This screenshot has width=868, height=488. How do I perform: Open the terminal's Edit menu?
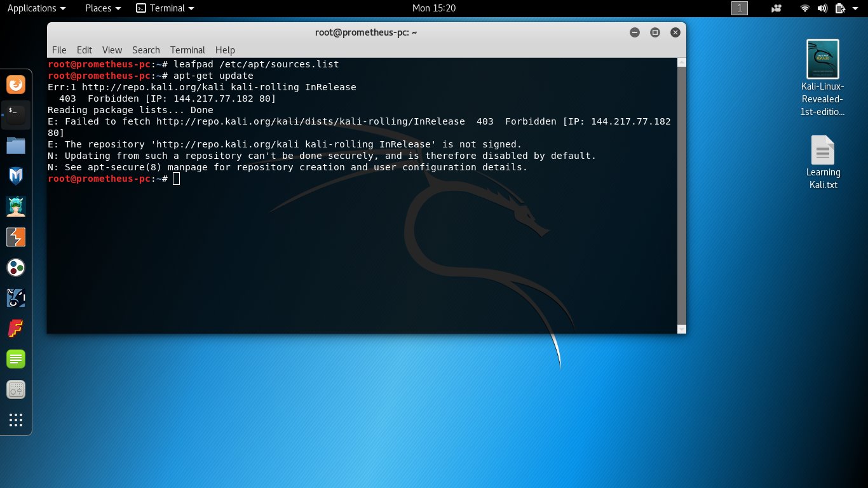84,50
